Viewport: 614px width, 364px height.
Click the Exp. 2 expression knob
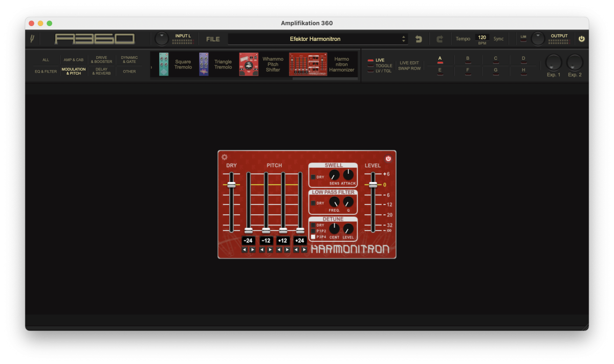coord(575,62)
